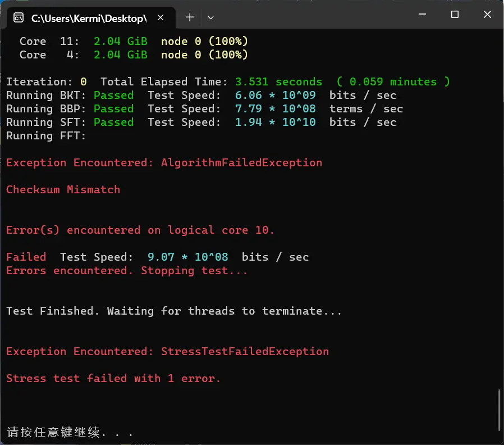Click the BKT Passed status text
Image resolution: width=504 pixels, height=445 pixels.
click(113, 96)
